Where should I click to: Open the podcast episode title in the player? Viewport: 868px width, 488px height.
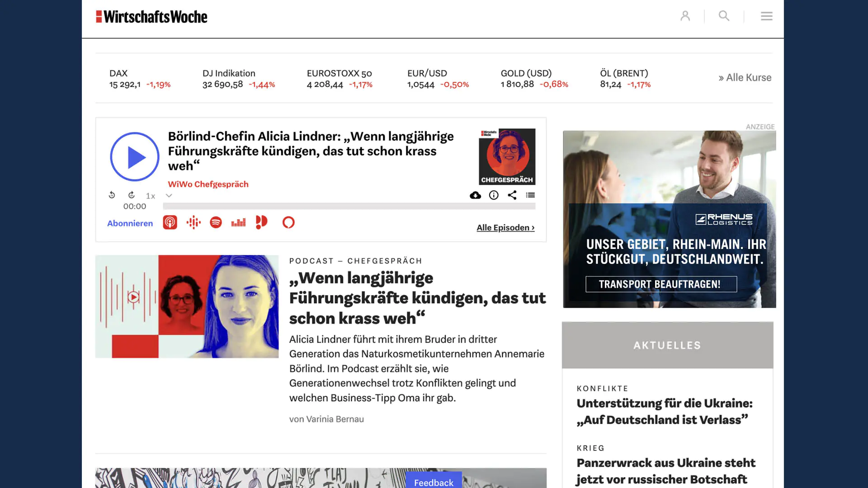click(x=311, y=151)
